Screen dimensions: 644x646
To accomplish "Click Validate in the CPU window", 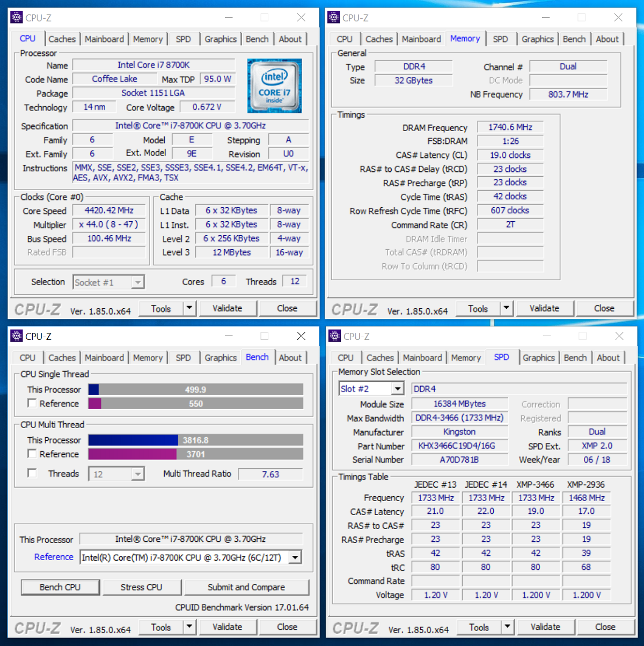I will pyautogui.click(x=228, y=308).
